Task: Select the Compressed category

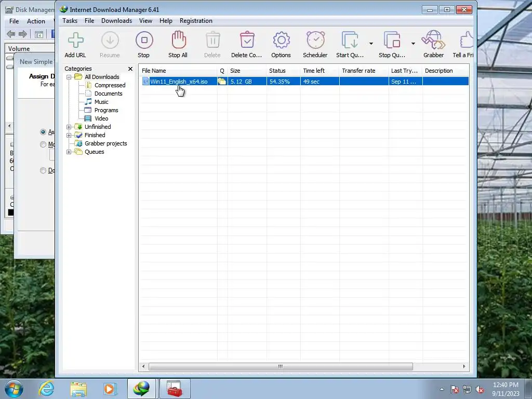Action: point(110,85)
